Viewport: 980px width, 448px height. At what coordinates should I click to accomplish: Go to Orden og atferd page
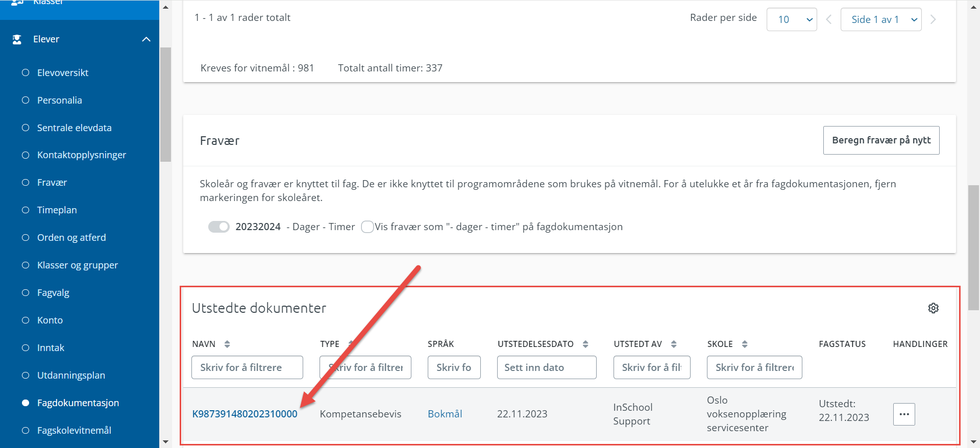click(71, 238)
